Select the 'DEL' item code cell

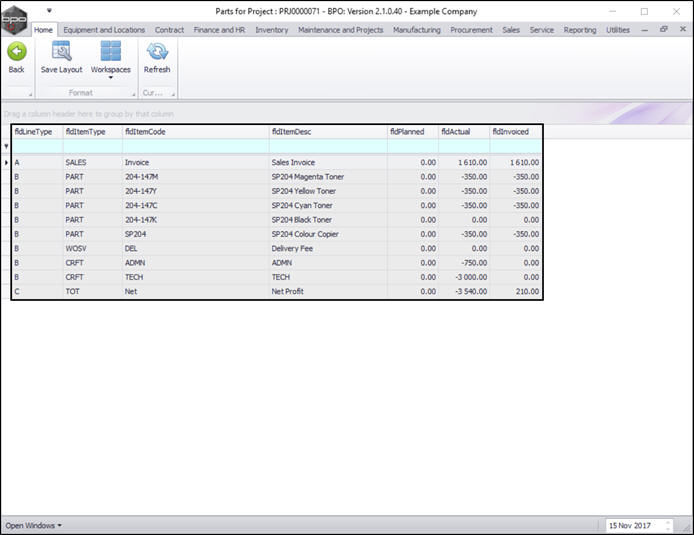point(196,248)
